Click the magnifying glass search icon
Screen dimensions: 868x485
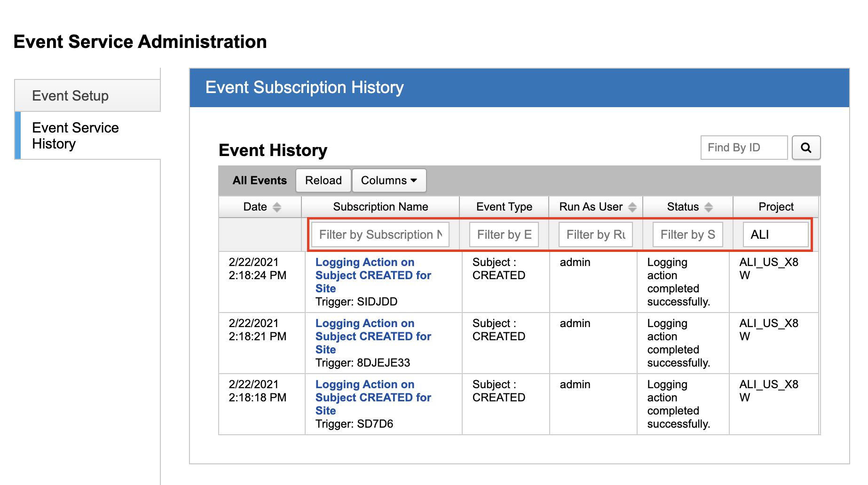806,148
